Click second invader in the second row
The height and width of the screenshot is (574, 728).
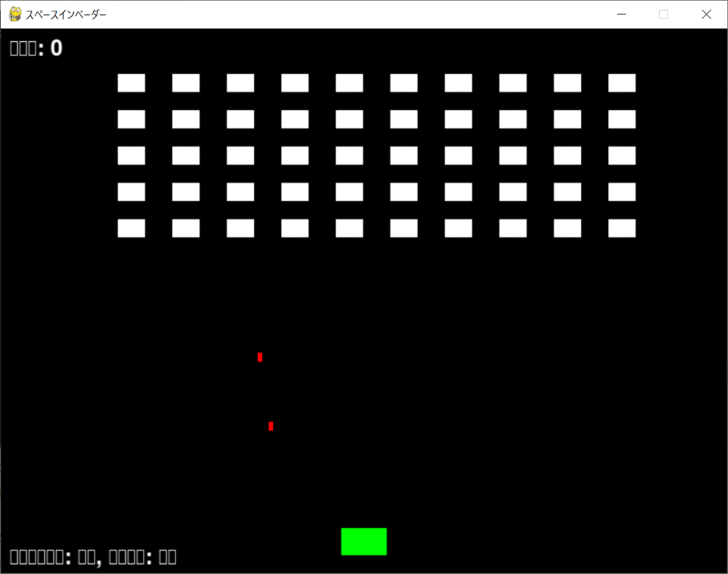pos(186,119)
